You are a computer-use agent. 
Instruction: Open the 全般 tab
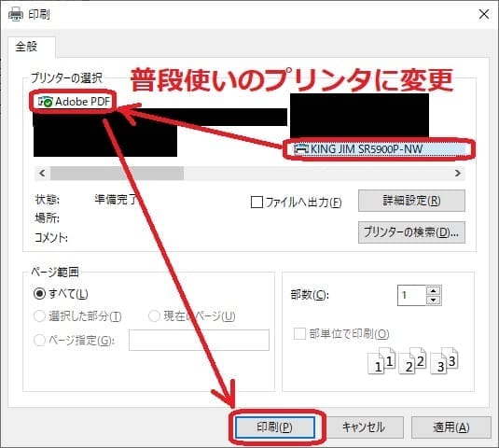click(27, 47)
